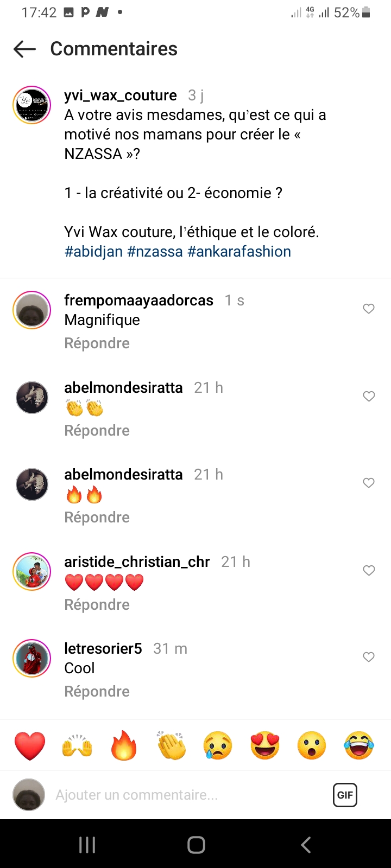This screenshot has width=391, height=868.
Task: Insert the red heart emoji reaction
Action: [30, 745]
